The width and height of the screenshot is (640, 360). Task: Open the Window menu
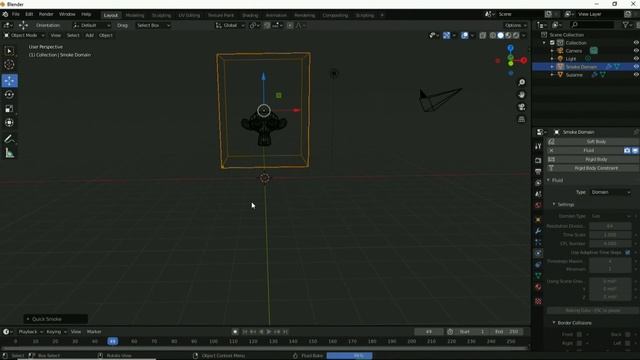click(67, 14)
